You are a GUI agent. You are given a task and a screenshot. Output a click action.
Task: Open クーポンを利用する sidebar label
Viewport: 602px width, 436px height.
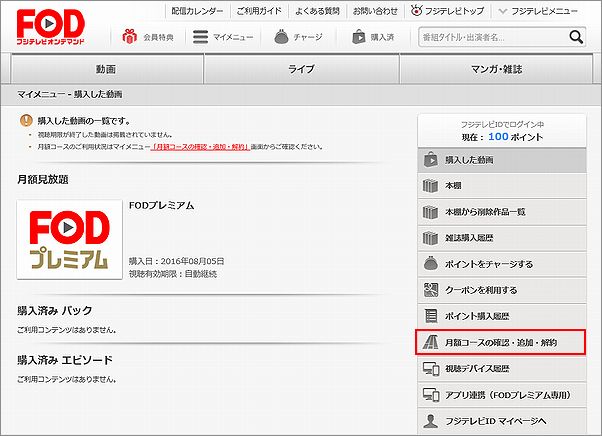[481, 290]
